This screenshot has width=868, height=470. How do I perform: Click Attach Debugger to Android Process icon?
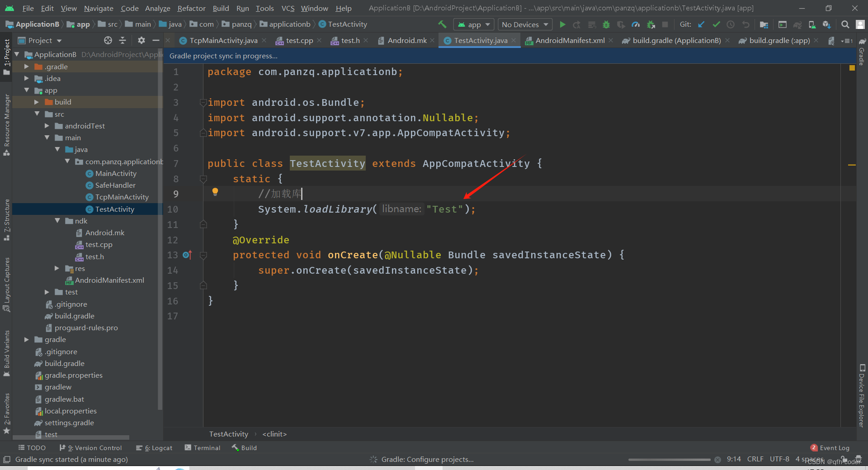point(651,24)
